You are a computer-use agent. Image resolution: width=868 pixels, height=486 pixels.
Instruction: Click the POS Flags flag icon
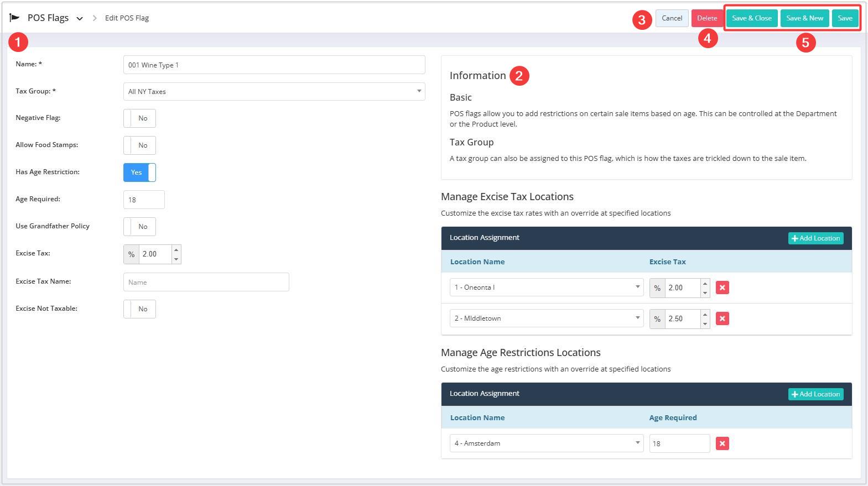click(14, 18)
